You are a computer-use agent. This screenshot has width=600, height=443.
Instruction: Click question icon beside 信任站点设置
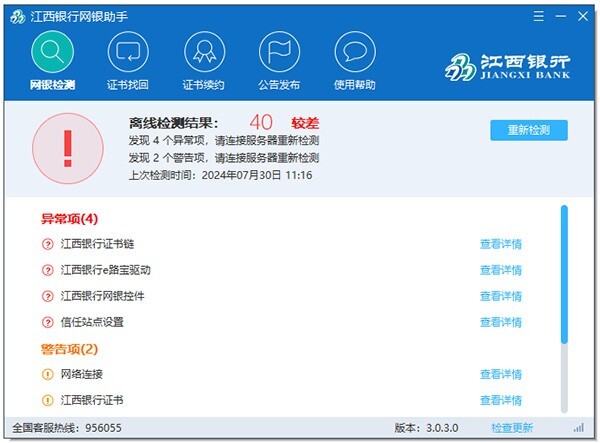click(47, 322)
